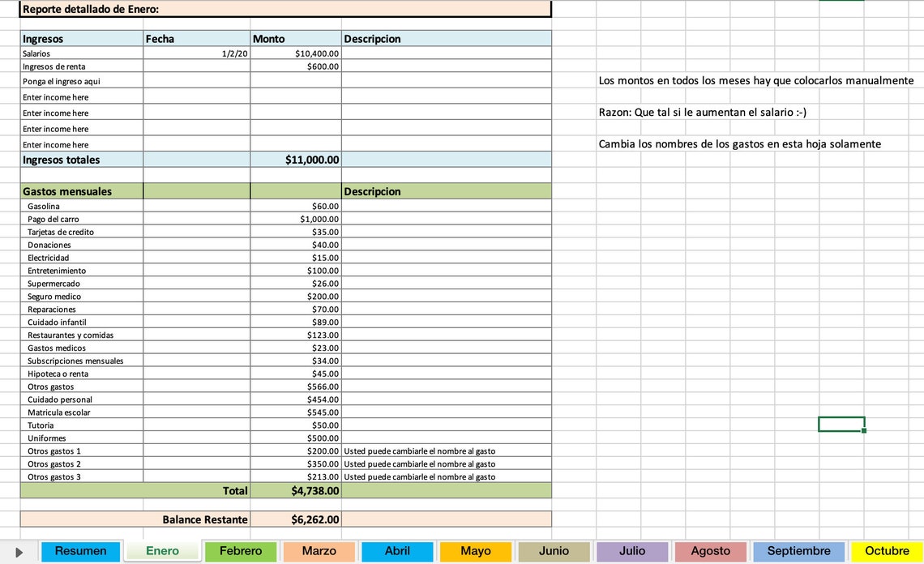Viewport: 924px width, 564px height.
Task: Switch to the Resumen sheet tab
Action: pyautogui.click(x=79, y=551)
